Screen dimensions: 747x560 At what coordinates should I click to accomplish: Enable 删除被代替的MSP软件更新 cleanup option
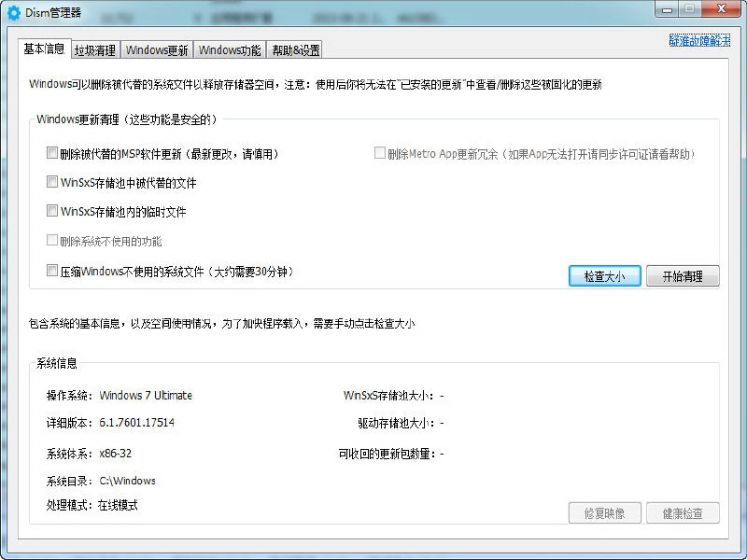[52, 152]
